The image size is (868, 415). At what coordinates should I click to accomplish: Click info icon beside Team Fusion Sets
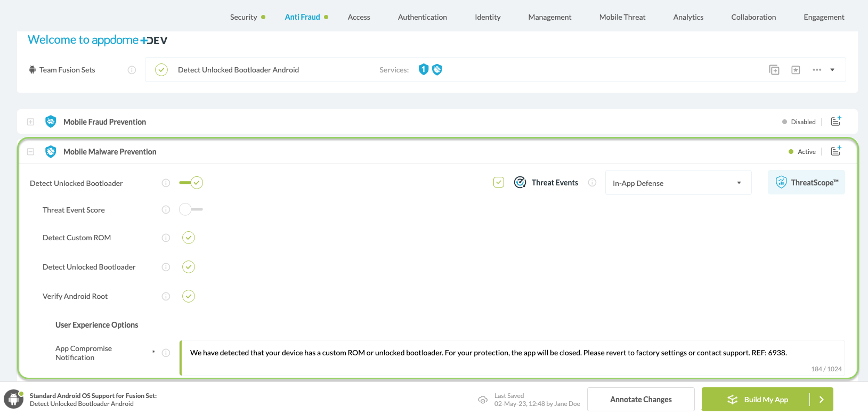click(x=132, y=70)
